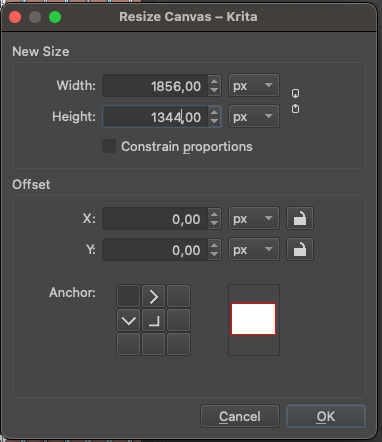This screenshot has width=382, height=442.
Task: Open the X offset unit dropdown
Action: 254,219
